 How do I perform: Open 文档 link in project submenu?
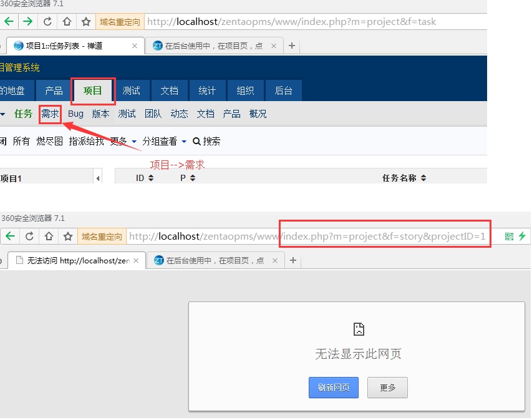click(205, 114)
